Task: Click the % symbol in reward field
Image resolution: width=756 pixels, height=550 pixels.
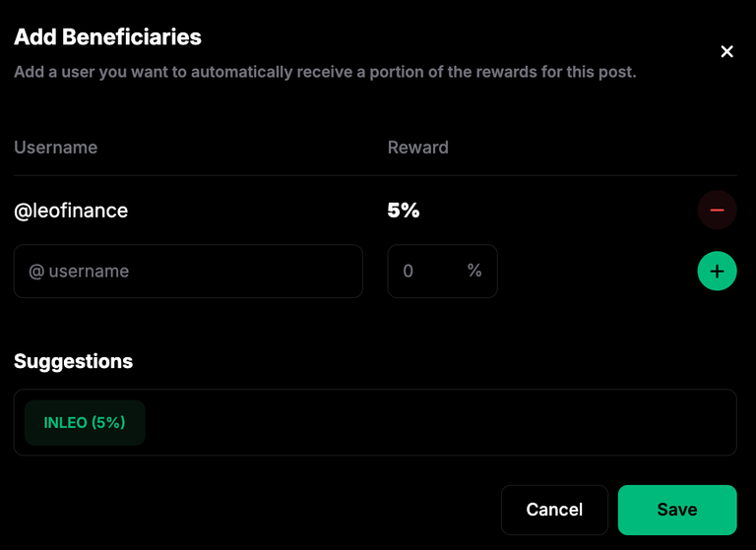Action: [x=474, y=271]
